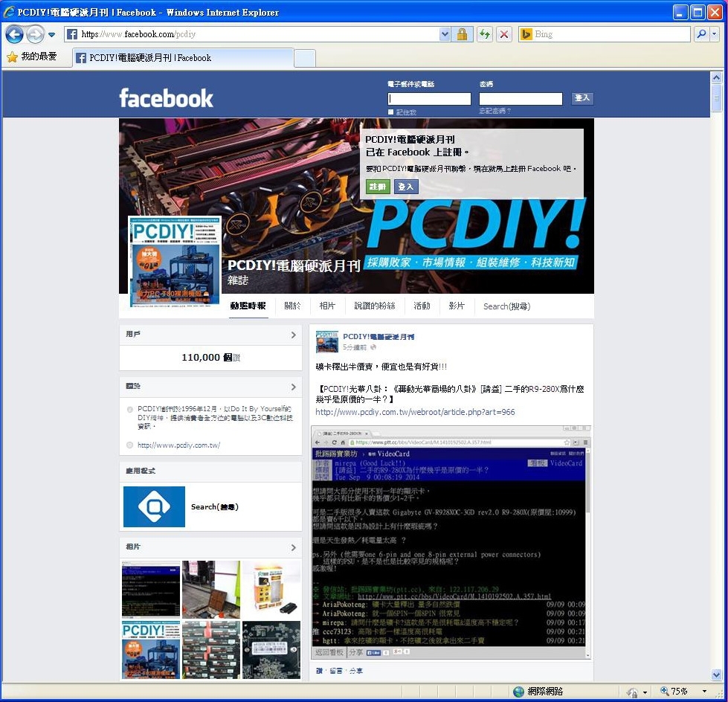The width and height of the screenshot is (728, 702).
Task: Click the password input field
Action: pos(521,98)
